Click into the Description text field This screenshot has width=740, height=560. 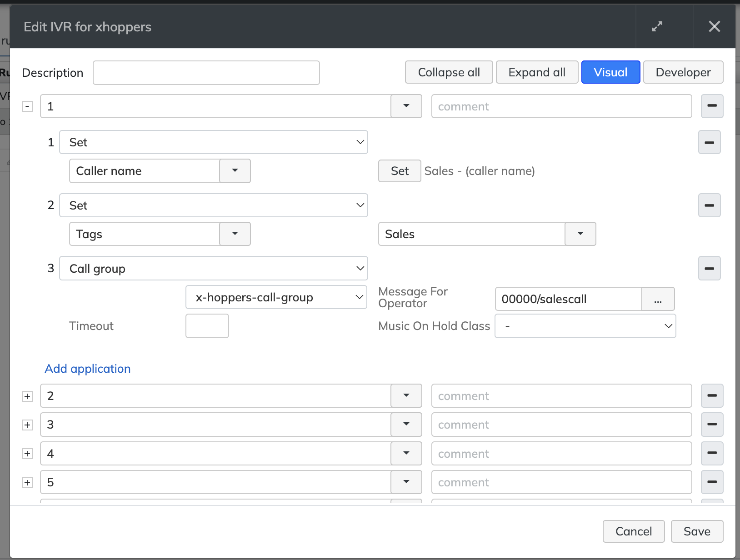point(206,73)
